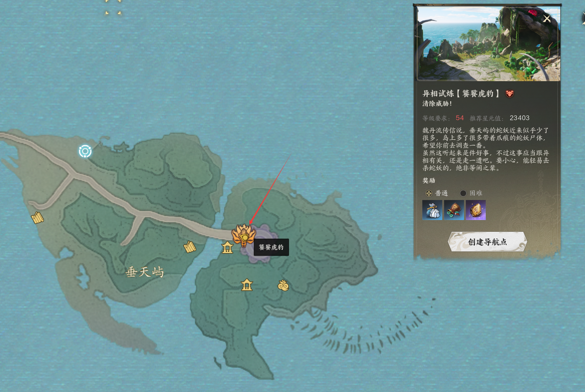
Task: Click the clothing bundle reward item
Action: [432, 210]
